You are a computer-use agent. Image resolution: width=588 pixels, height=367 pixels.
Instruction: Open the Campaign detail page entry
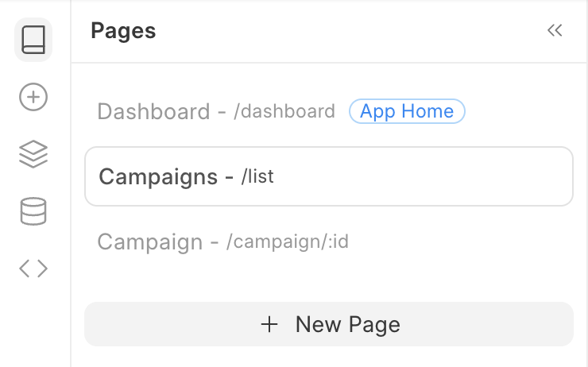222,241
